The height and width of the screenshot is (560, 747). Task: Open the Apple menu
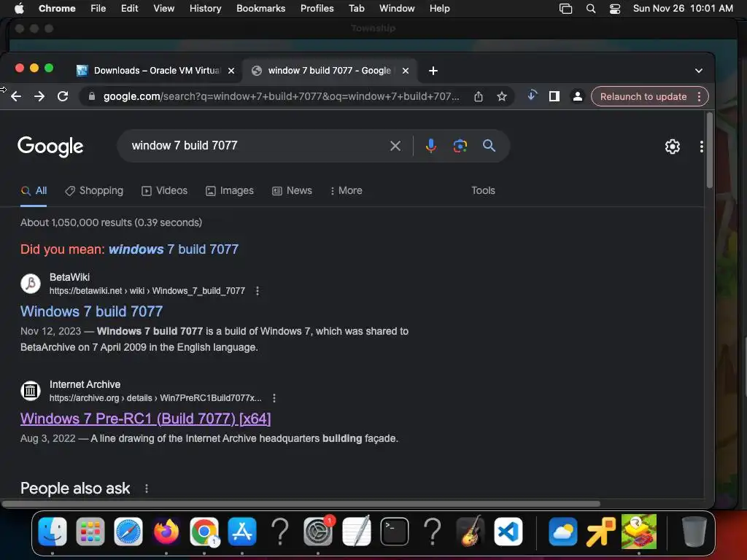point(19,9)
